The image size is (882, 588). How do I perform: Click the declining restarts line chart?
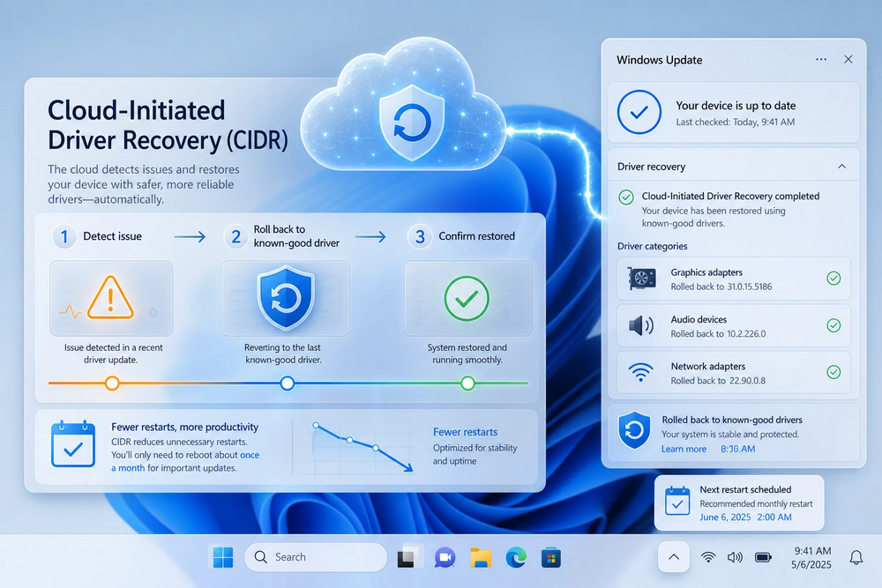click(363, 447)
